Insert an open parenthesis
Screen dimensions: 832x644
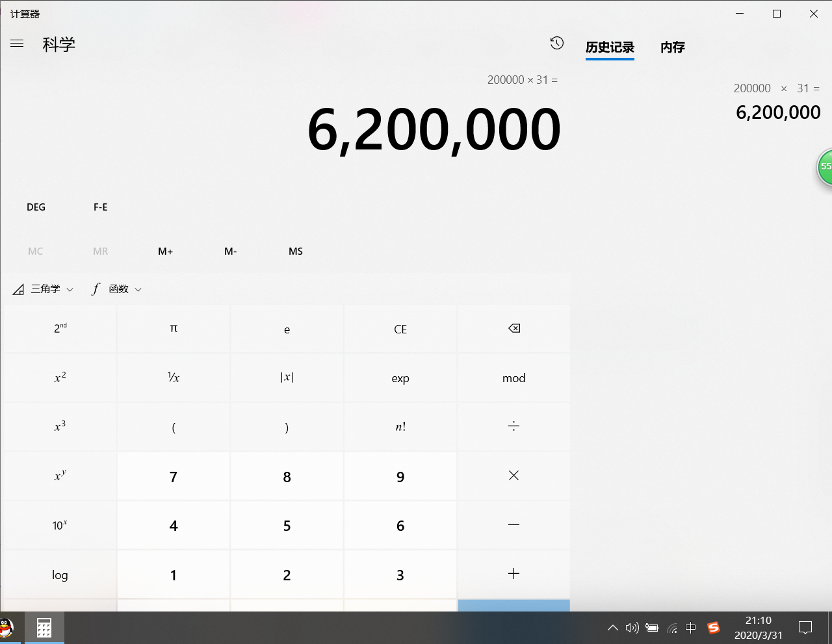pos(174,427)
